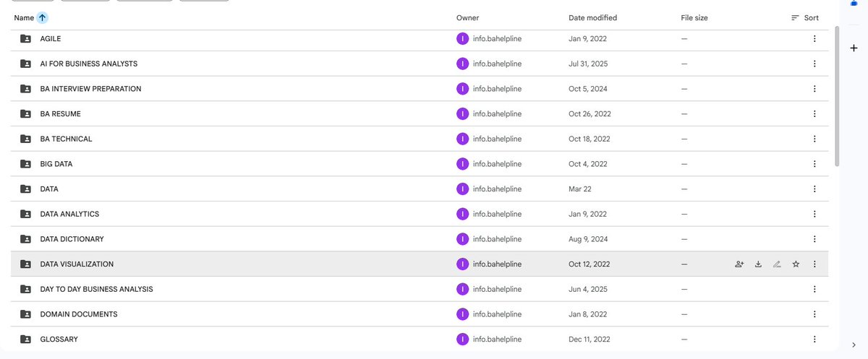The width and height of the screenshot is (868, 359).
Task: Select the DATA ANALYTICS folder name
Action: 69,214
